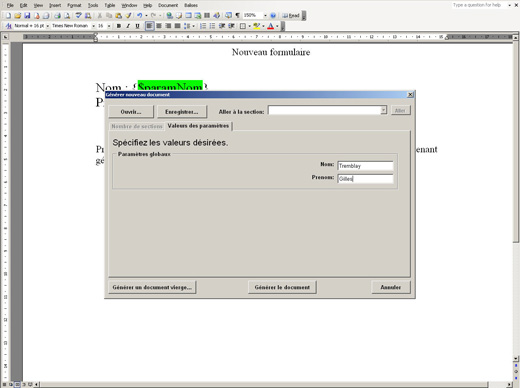
Task: Click the Undo arrow icon
Action: pos(139,15)
